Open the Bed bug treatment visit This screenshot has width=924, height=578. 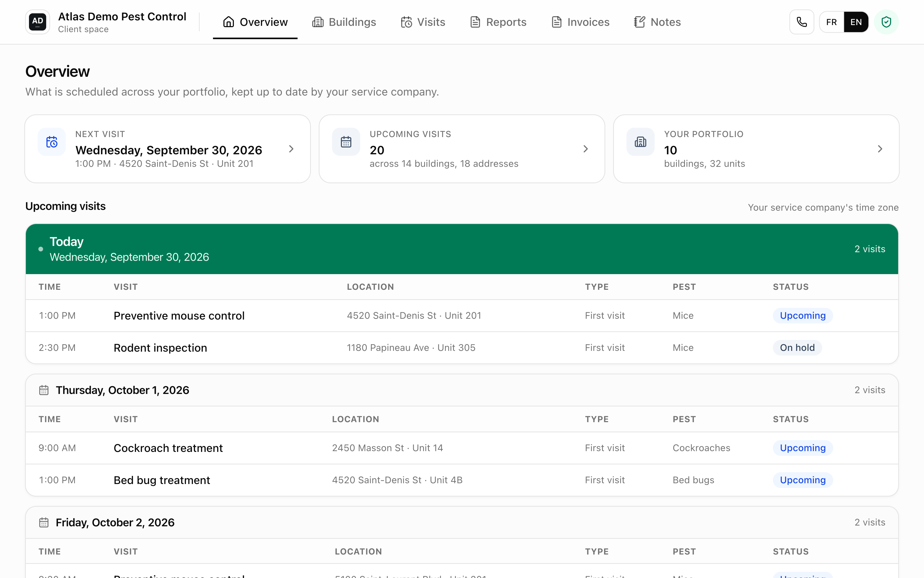click(462, 480)
